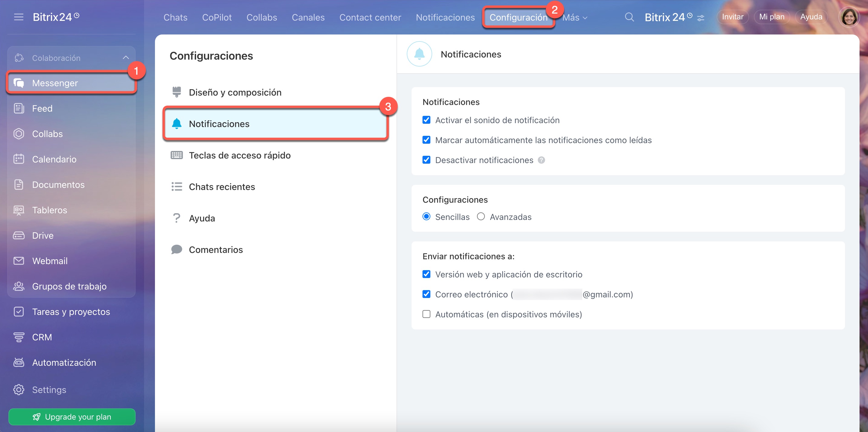The width and height of the screenshot is (868, 432).
Task: Click the rocket icon on the upgrade button
Action: [36, 417]
